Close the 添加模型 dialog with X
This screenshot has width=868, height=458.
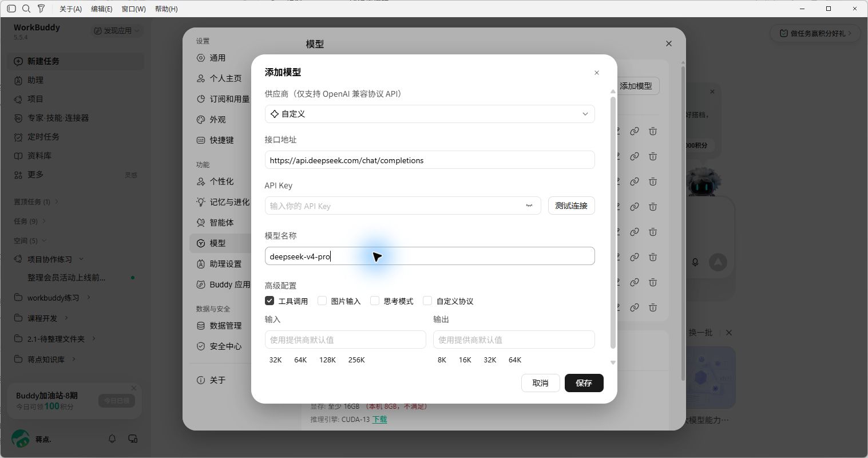coord(597,73)
